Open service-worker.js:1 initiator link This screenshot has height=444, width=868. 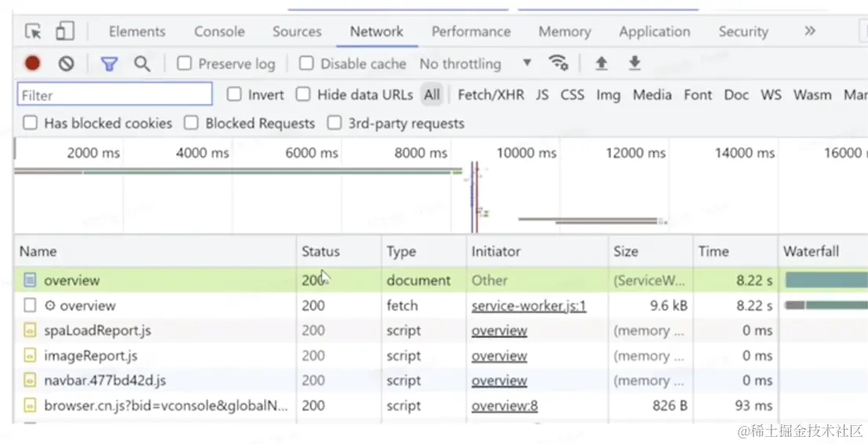pyautogui.click(x=529, y=306)
